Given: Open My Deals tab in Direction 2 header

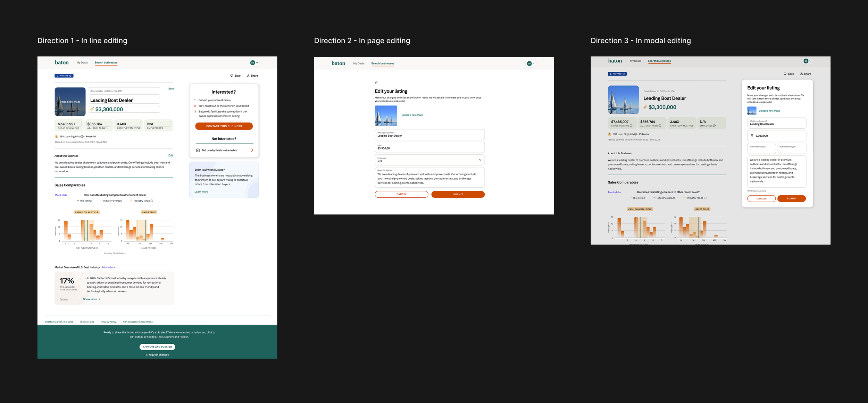Looking at the screenshot, I should (359, 63).
